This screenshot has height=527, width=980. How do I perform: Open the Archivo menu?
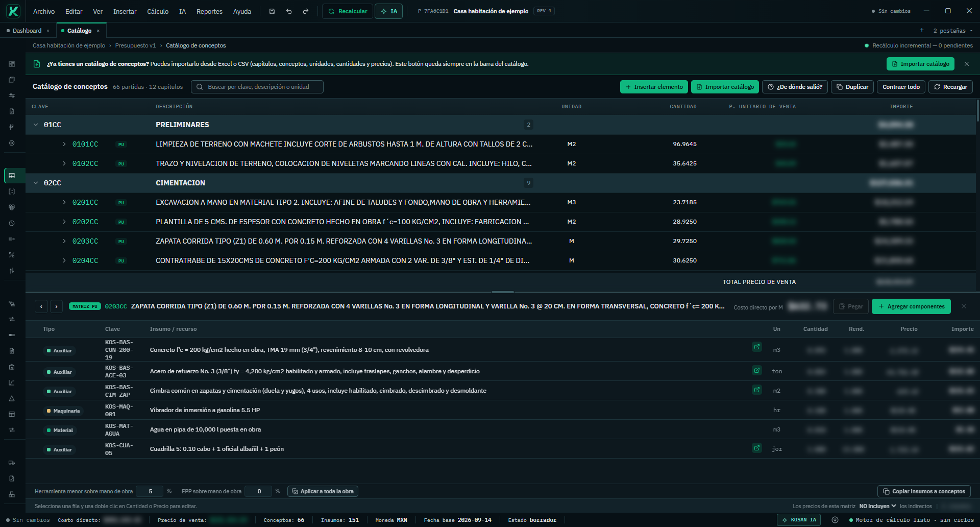point(44,11)
